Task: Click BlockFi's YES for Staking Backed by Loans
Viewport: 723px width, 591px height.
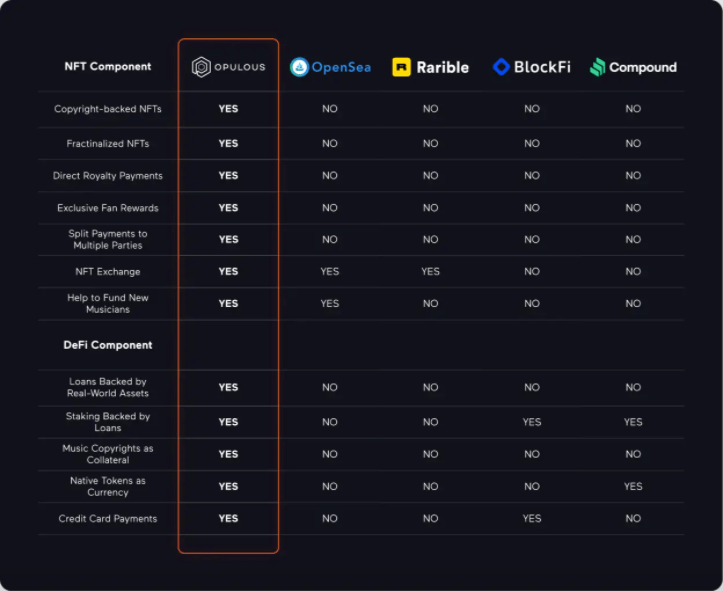Action: (531, 422)
